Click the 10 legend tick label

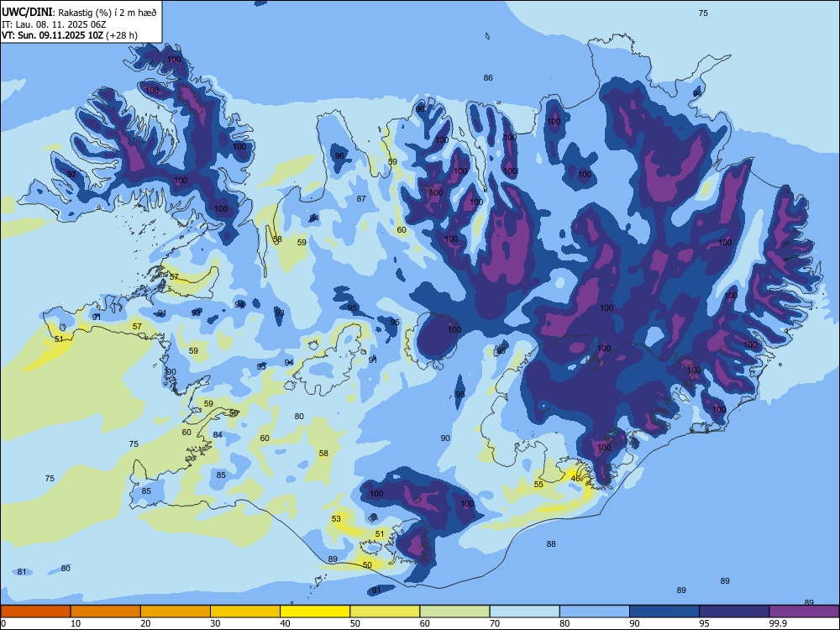pyautogui.click(x=76, y=623)
